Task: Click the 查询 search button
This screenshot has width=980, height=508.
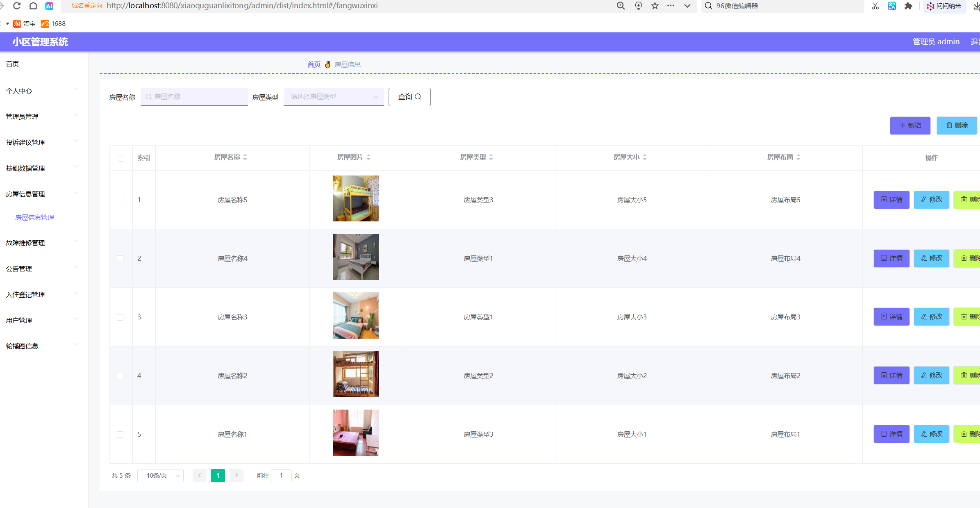Action: pos(409,97)
